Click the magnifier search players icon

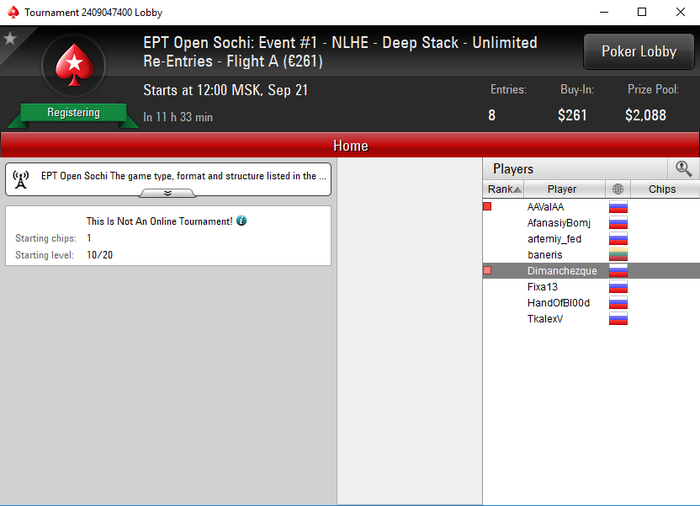[x=683, y=169]
